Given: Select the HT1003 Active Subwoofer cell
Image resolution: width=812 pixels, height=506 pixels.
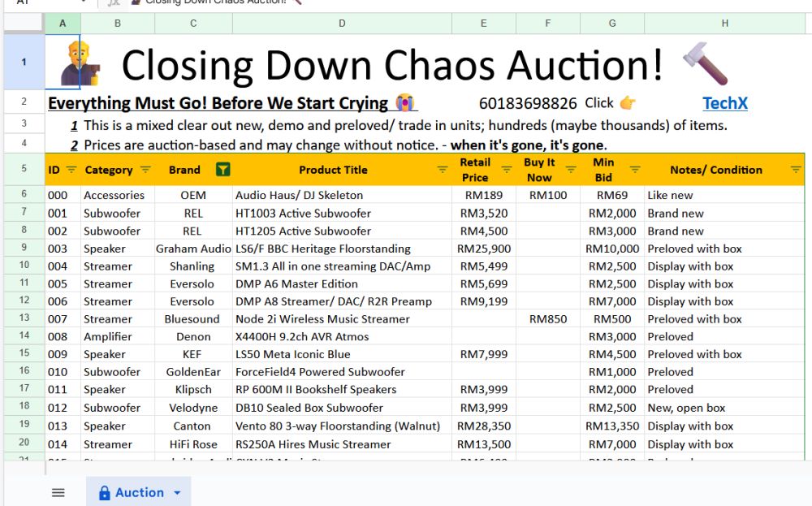Looking at the screenshot, I should [x=303, y=214].
